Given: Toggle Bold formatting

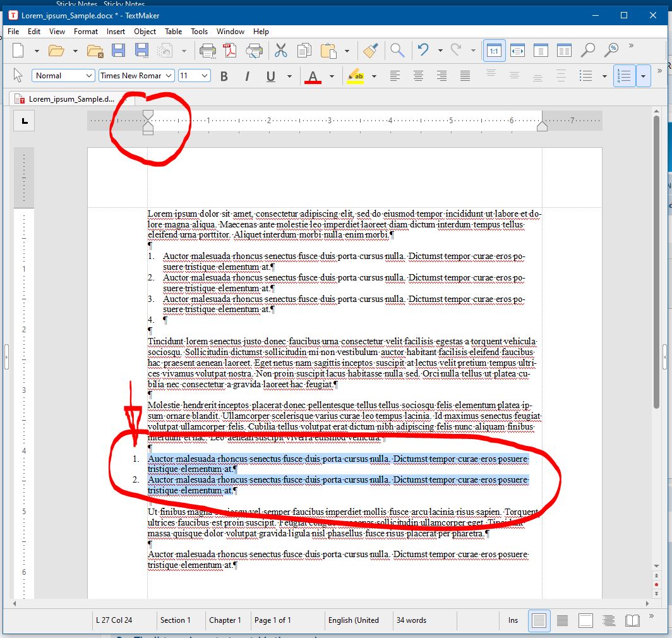Looking at the screenshot, I should point(224,76).
